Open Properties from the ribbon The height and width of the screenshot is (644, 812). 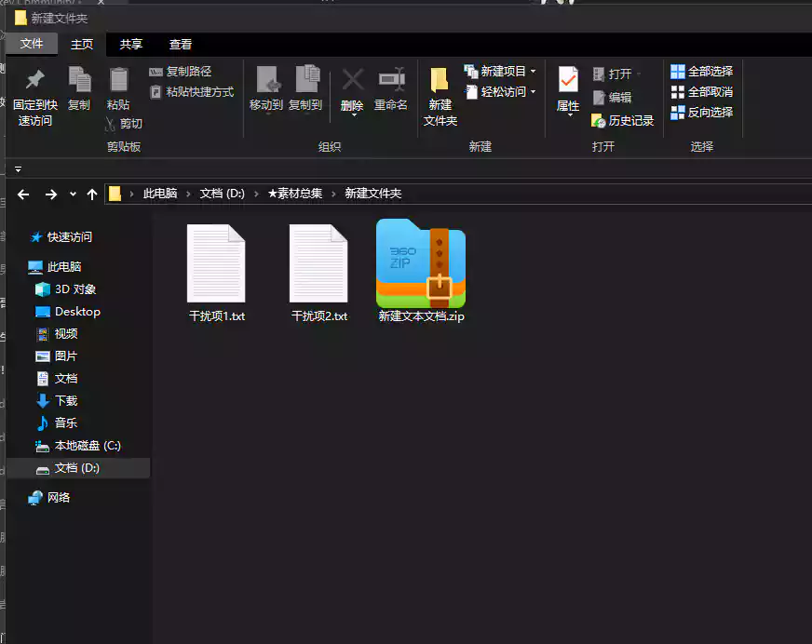click(x=568, y=81)
